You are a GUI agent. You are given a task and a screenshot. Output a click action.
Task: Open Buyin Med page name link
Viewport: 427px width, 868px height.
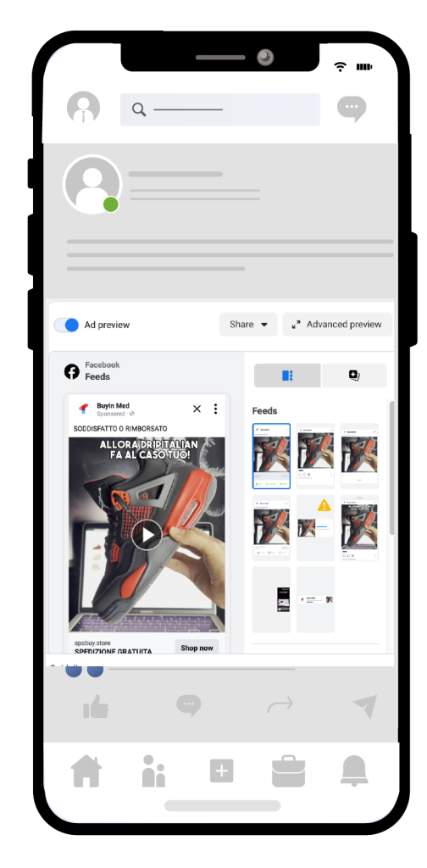pos(113,406)
